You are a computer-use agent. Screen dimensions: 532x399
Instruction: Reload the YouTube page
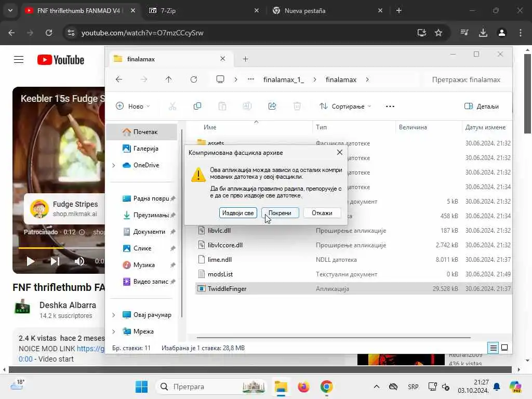pyautogui.click(x=49, y=33)
